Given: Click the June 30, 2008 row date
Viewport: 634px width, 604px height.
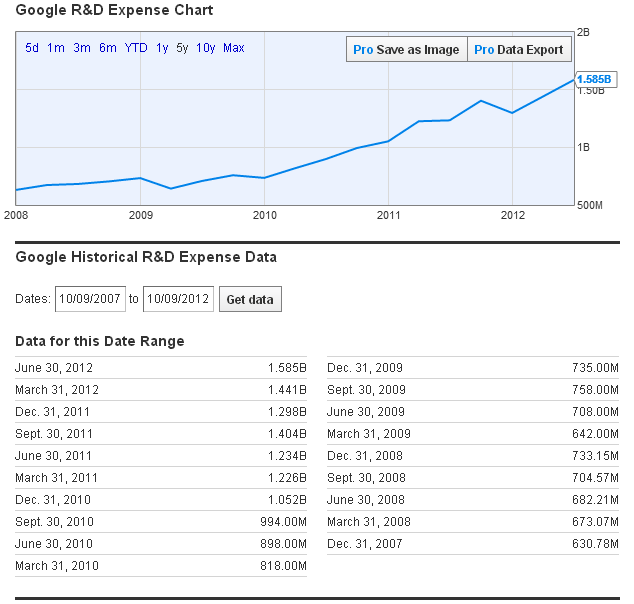Looking at the screenshot, I should coord(366,500).
